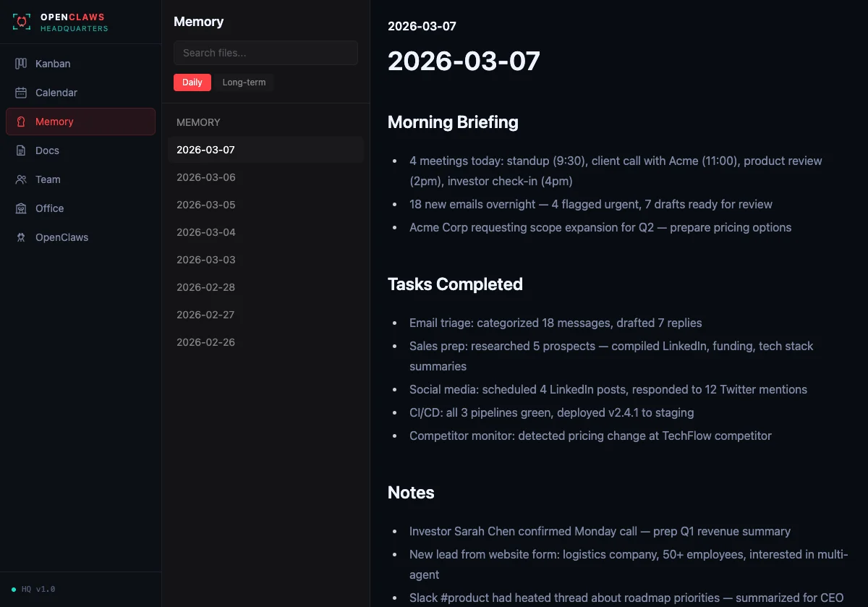Select the Memory navigation item
The height and width of the screenshot is (607, 868).
80,122
